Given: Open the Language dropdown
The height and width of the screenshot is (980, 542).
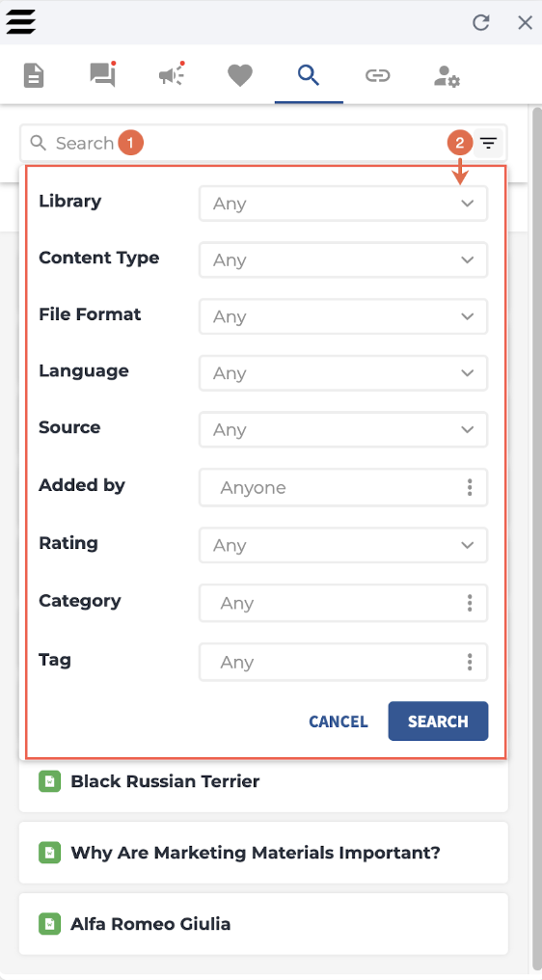Looking at the screenshot, I should (x=343, y=373).
